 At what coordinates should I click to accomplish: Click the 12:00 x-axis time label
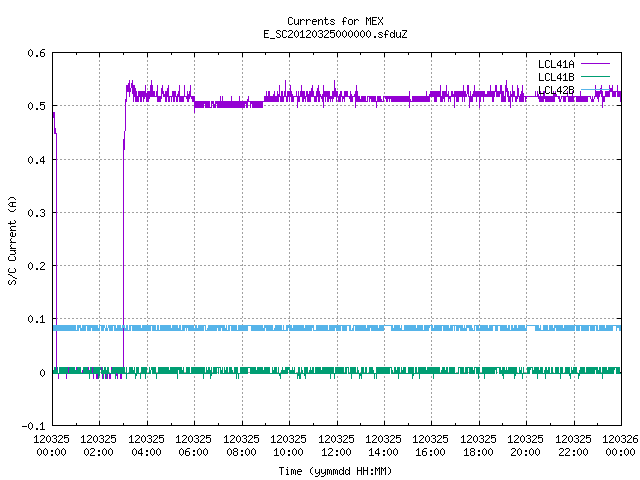tap(336, 452)
